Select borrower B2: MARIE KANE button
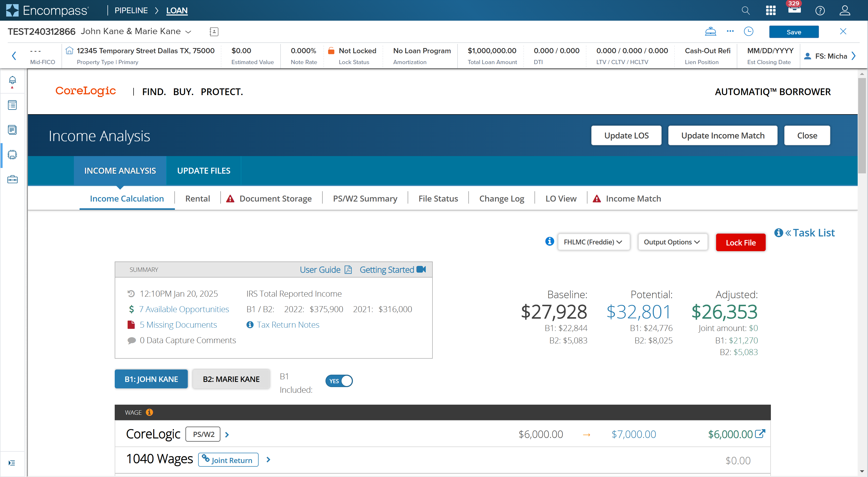This screenshot has height=477, width=868. click(231, 379)
